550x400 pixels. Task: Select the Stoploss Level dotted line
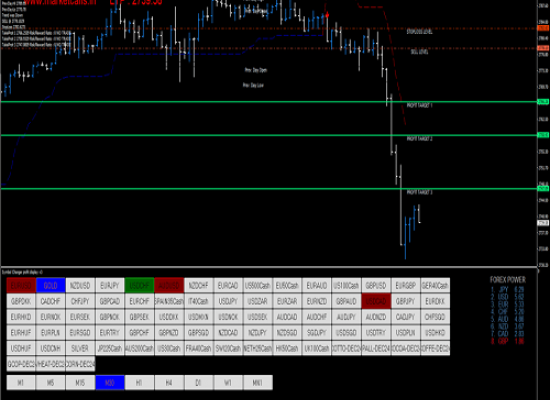coord(269,28)
